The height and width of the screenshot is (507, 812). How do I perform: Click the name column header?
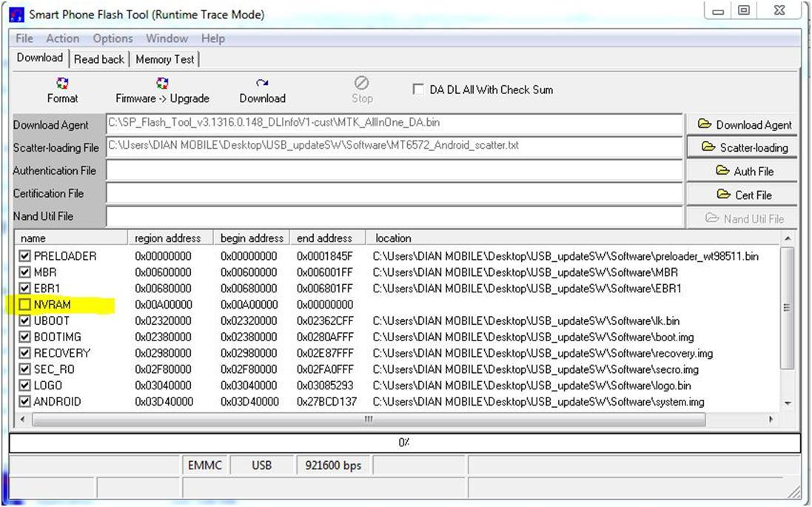click(71, 238)
